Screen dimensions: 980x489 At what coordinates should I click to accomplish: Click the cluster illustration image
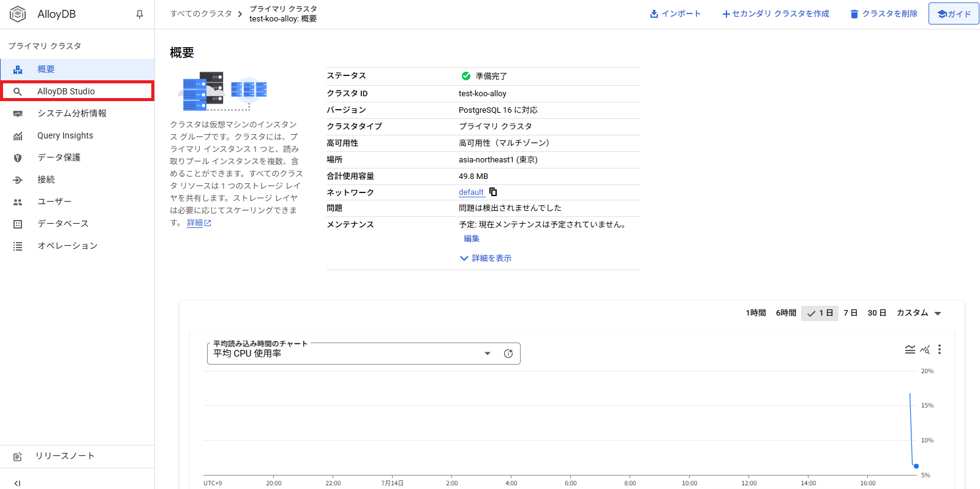click(x=222, y=92)
